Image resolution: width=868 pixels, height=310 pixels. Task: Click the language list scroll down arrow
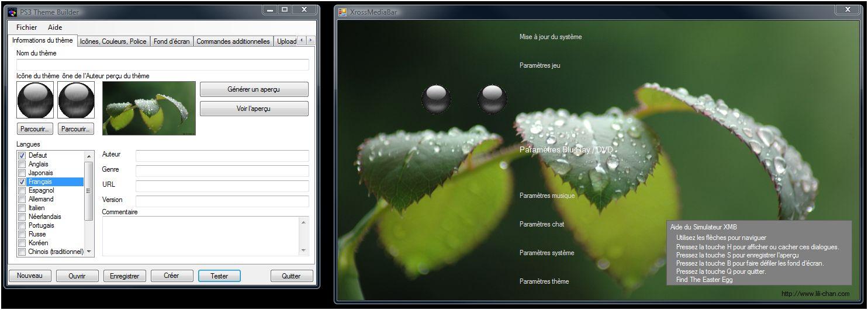coord(89,252)
